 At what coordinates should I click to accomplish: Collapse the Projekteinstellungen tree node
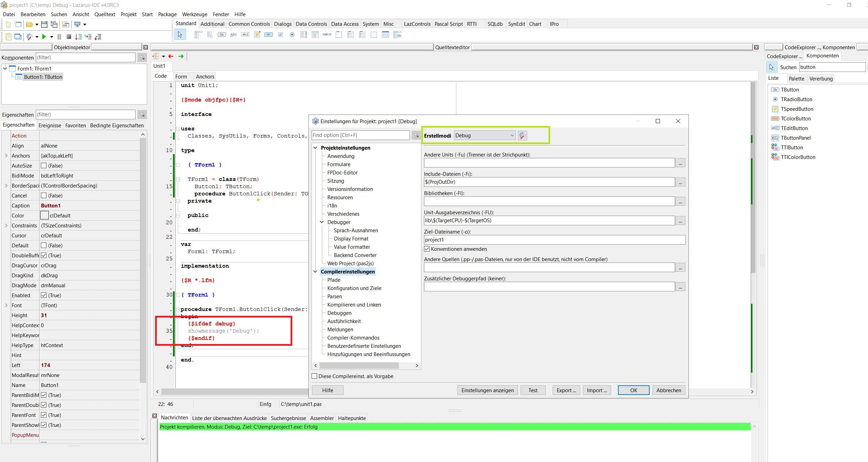315,148
